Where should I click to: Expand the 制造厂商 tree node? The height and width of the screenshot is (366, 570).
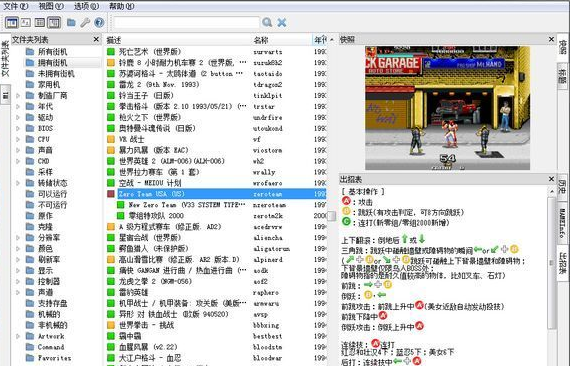tap(18, 96)
